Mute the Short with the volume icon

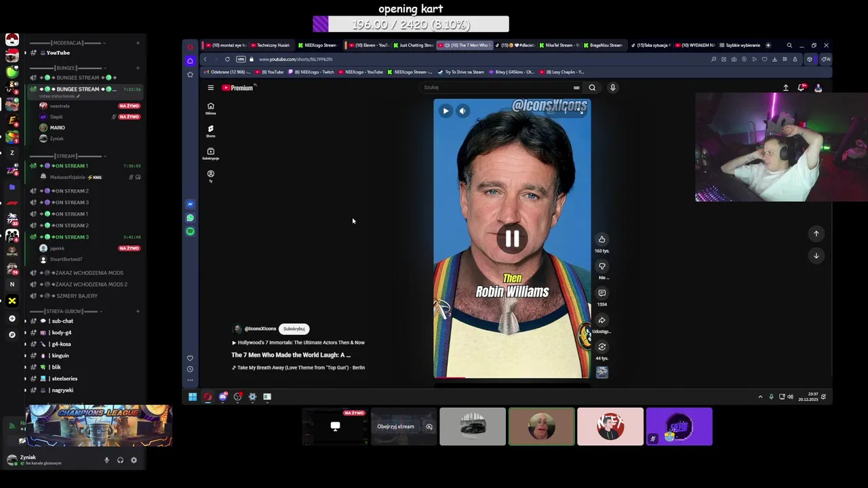tap(462, 111)
